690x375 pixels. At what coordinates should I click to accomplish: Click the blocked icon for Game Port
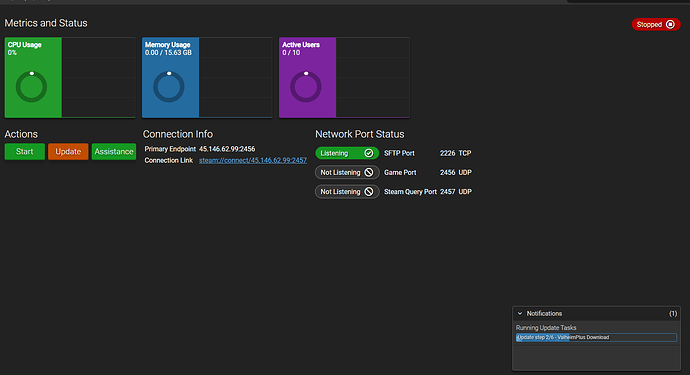click(369, 173)
